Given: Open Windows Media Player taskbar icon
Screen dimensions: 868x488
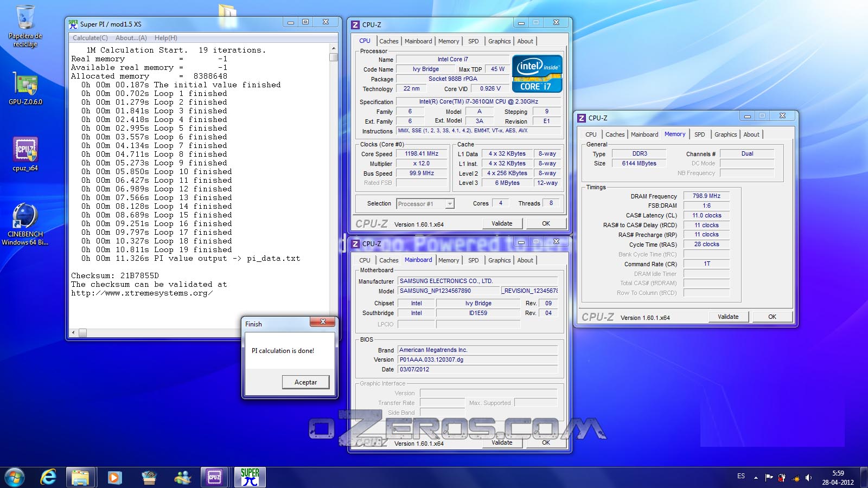Looking at the screenshot, I should click(x=114, y=477).
